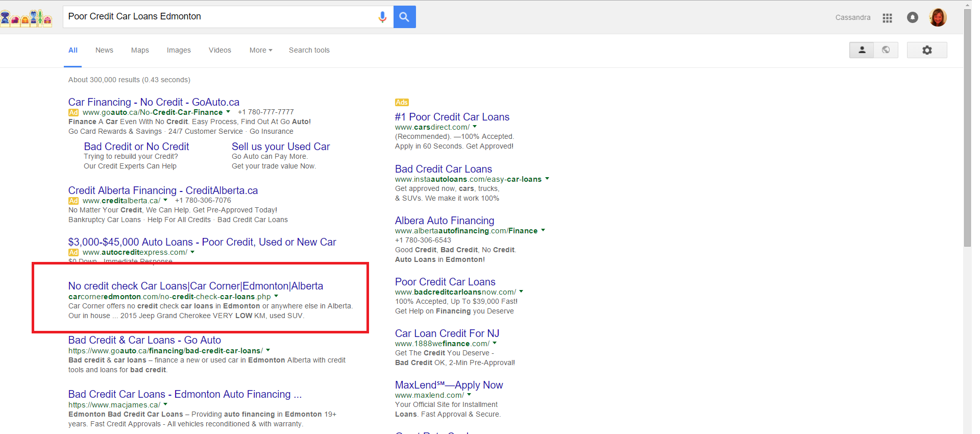Expand arrow next to goauto.ca financing URL
Viewport: 980px width, 434px height.
pyautogui.click(x=268, y=350)
